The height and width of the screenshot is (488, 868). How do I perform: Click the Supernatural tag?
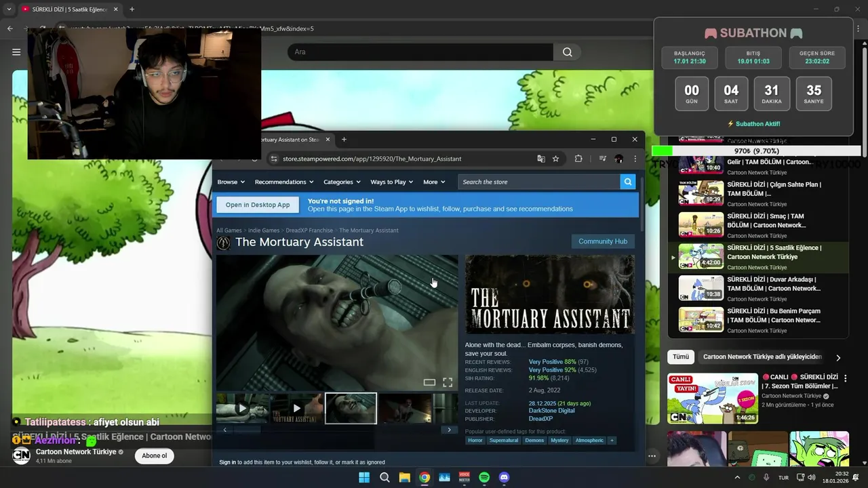pos(504,441)
